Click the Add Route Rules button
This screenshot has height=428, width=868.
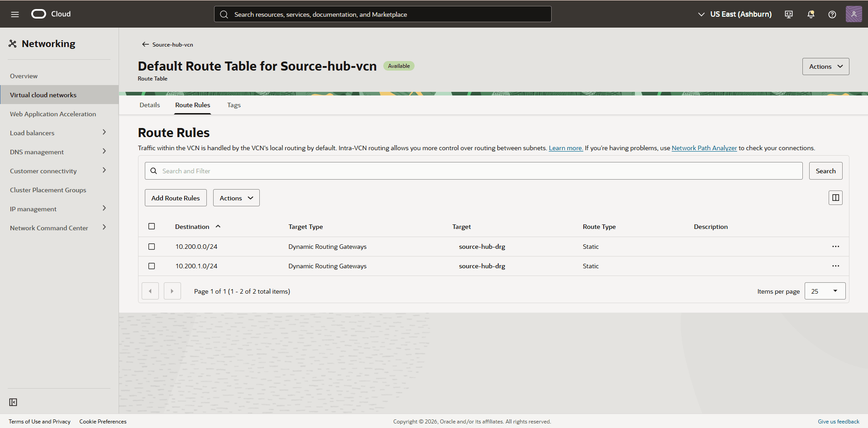176,198
